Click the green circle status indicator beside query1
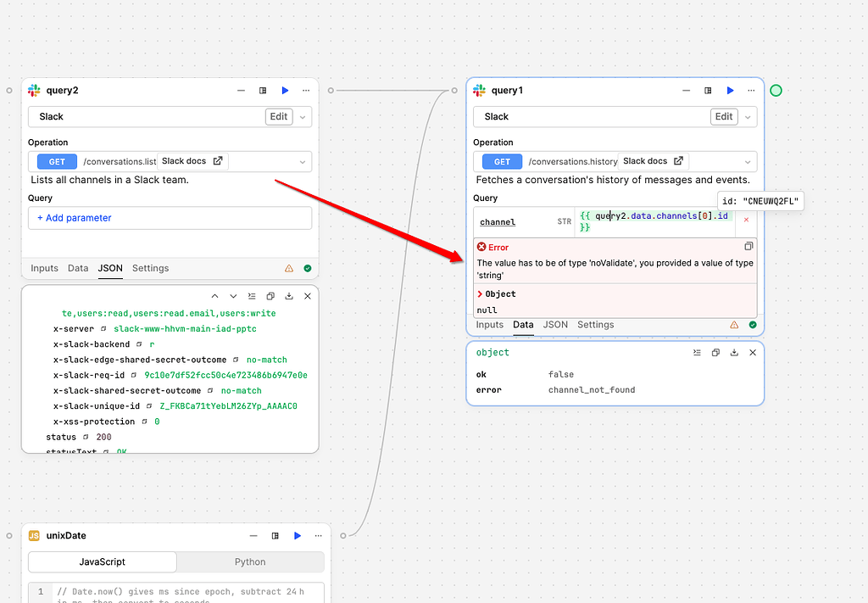 click(x=776, y=90)
